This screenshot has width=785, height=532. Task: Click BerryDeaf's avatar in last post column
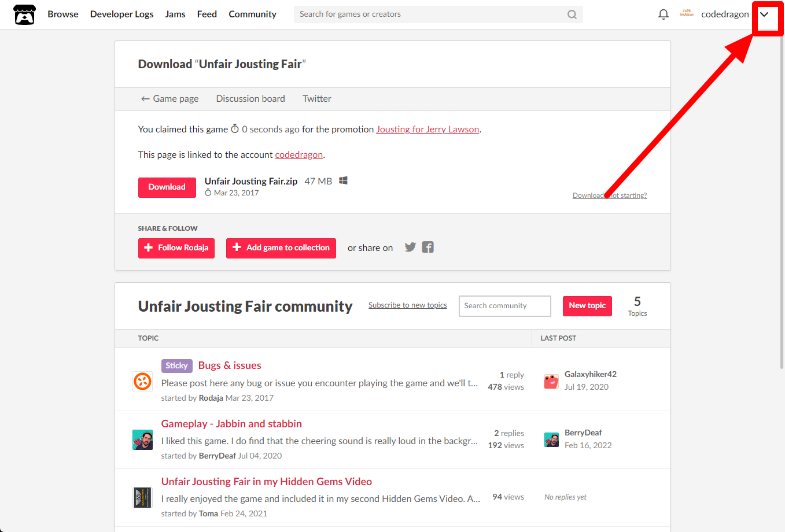(x=551, y=439)
